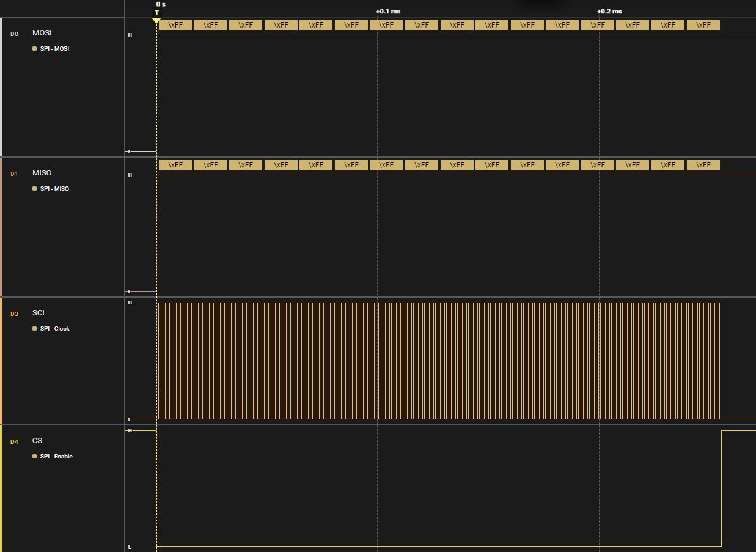The height and width of the screenshot is (552, 756).
Task: Select the MOSI channel name
Action: pos(42,33)
